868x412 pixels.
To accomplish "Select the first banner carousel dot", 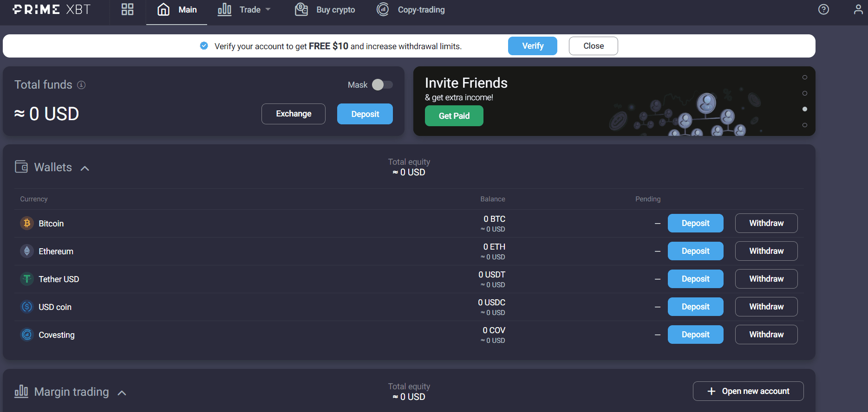I will tap(805, 77).
